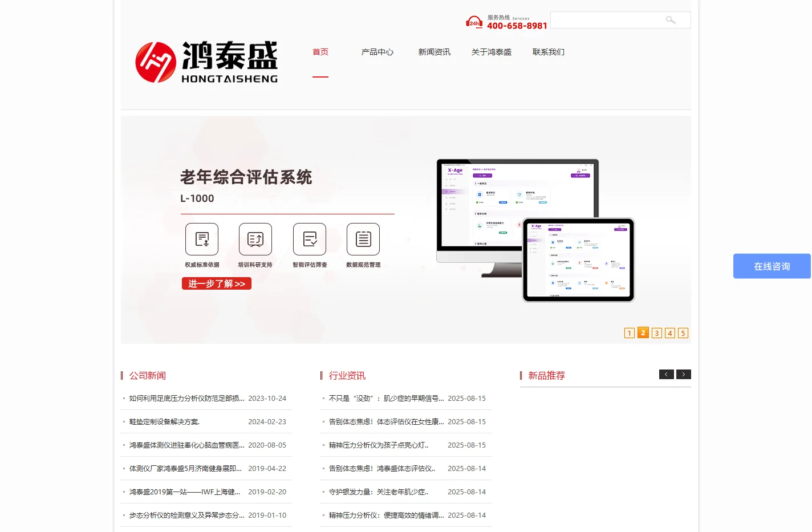
Task: Switch to banner slide 5
Action: click(683, 333)
